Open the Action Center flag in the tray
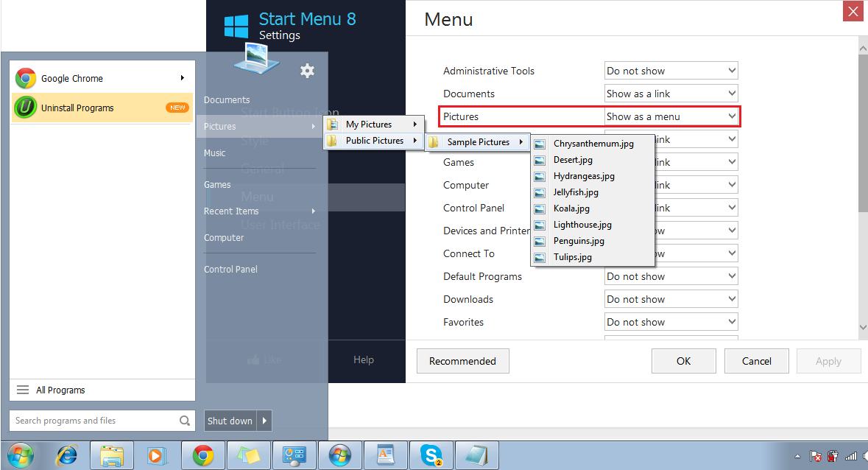The height and width of the screenshot is (470, 868). tap(815, 456)
